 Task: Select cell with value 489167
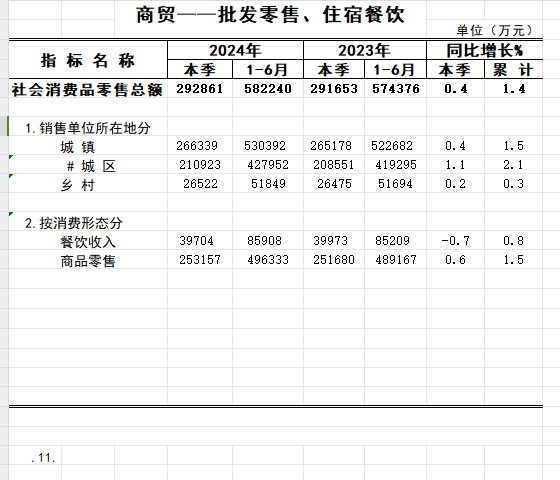coord(395,260)
